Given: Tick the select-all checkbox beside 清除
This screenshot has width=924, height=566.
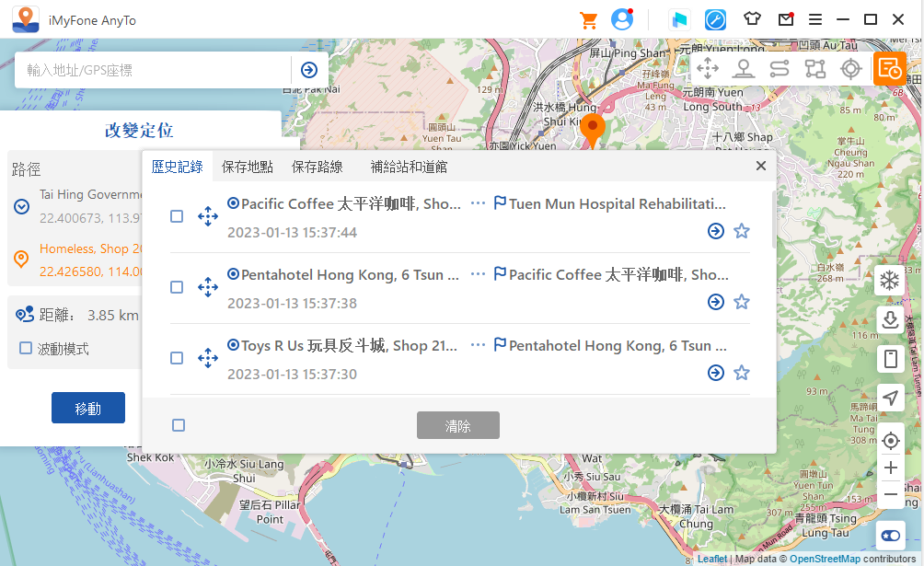Looking at the screenshot, I should point(179,425).
